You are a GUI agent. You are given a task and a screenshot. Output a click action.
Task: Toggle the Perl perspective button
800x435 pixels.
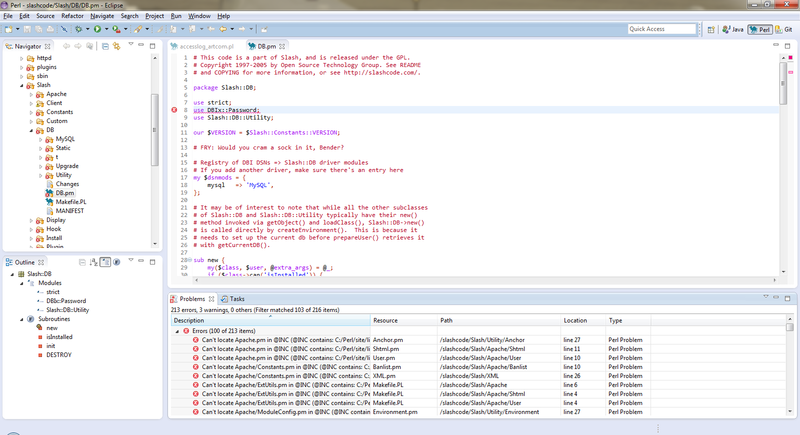(759, 30)
